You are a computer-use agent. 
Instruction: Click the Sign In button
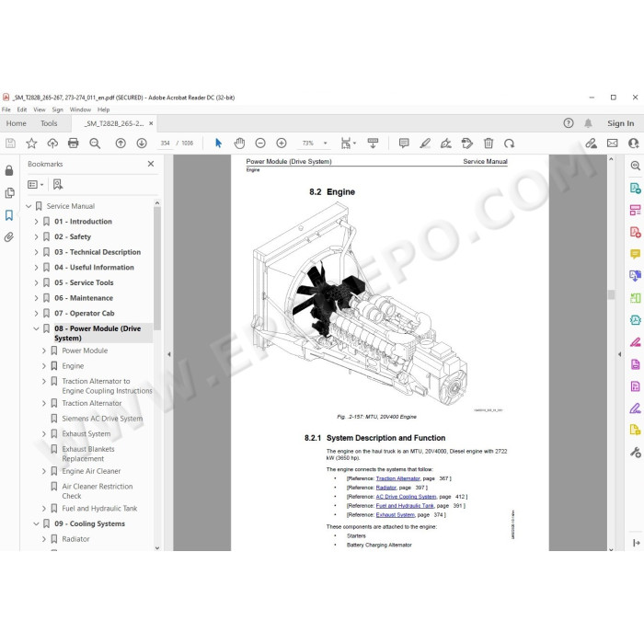click(x=621, y=123)
